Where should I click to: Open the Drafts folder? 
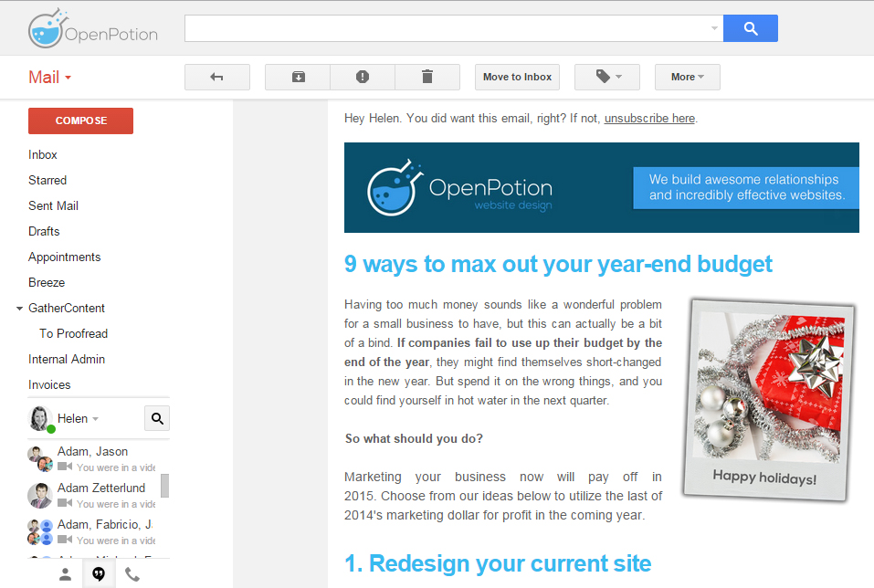(x=44, y=232)
